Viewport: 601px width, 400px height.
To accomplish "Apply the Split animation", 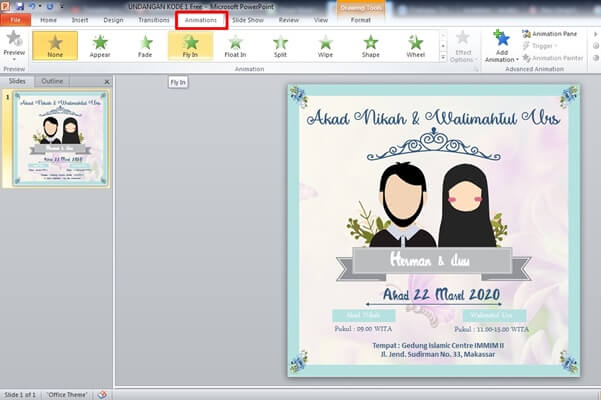I will pos(280,46).
